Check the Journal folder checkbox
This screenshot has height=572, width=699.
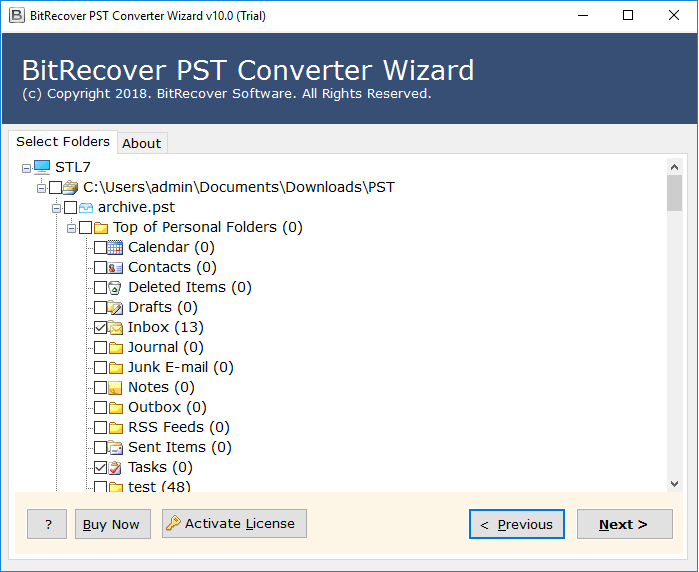100,348
